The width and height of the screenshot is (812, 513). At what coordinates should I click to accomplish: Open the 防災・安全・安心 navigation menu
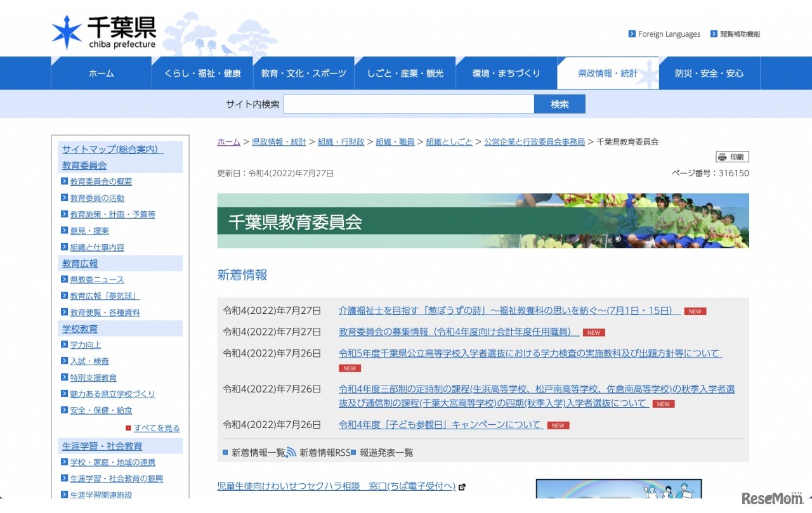pos(709,73)
